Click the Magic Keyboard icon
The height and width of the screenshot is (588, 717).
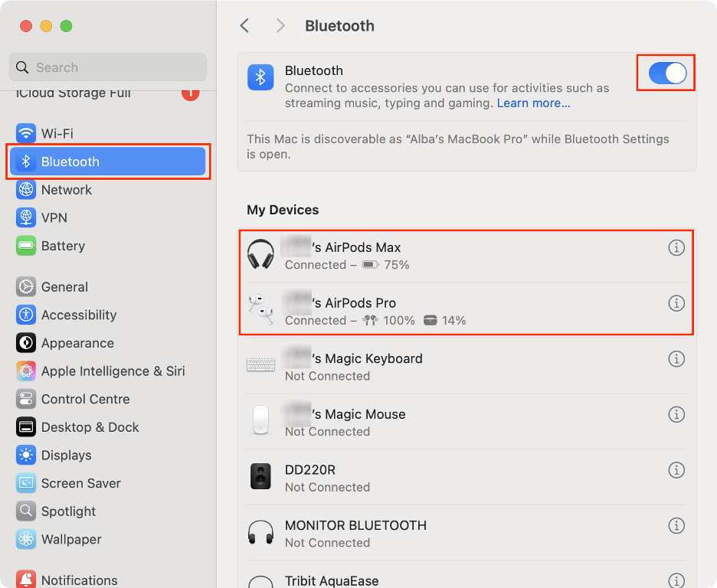[260, 365]
